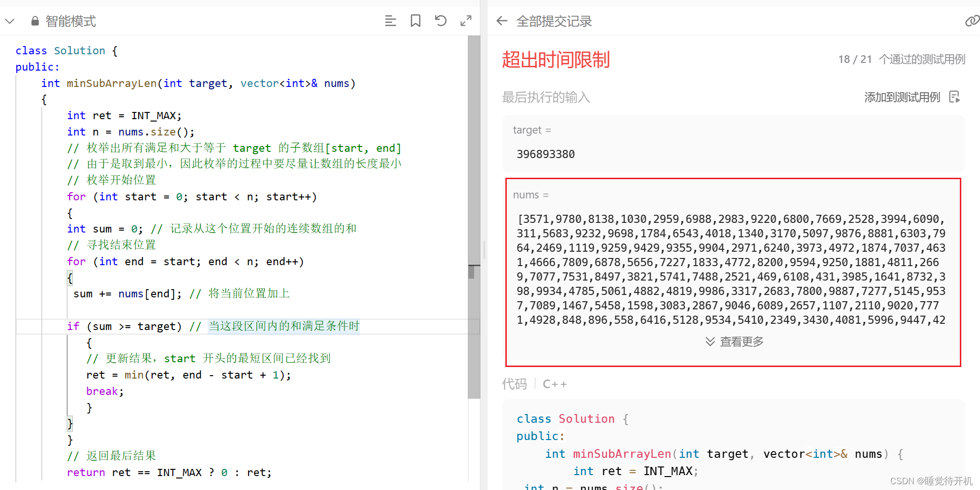
Task: Click 'ret = min(ret, end - start + 1);' line
Action: 189,375
